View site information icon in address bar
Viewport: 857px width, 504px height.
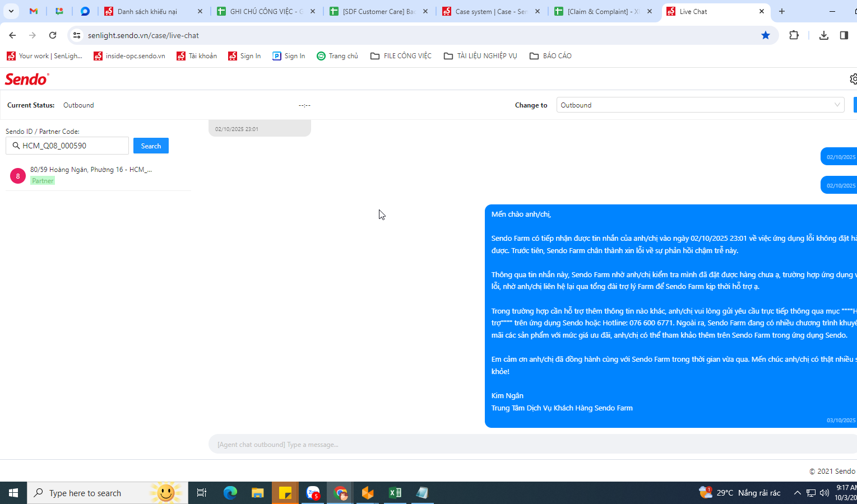[x=77, y=35]
